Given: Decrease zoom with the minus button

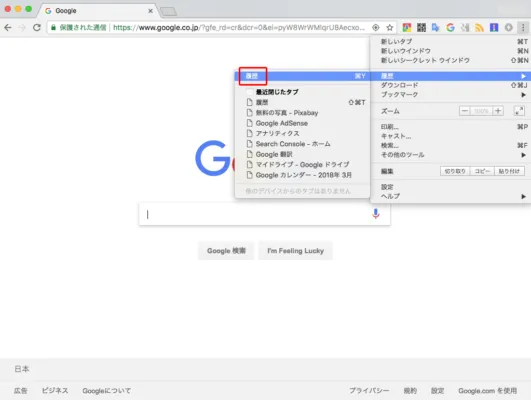Looking at the screenshot, I should click(465, 111).
